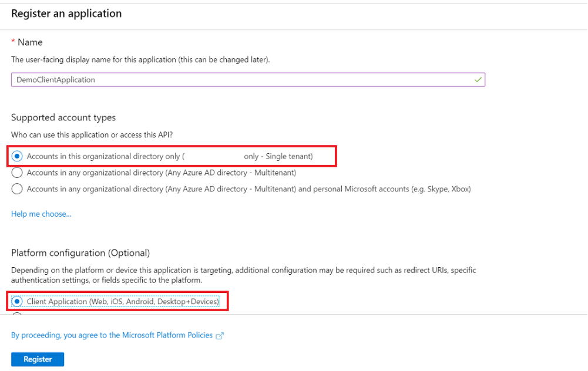Open the Help me choose link

click(41, 214)
